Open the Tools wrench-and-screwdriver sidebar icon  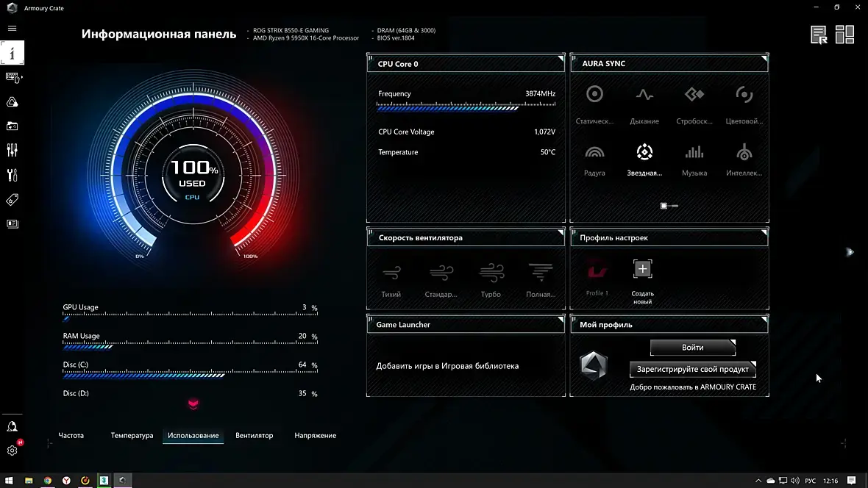click(x=13, y=175)
